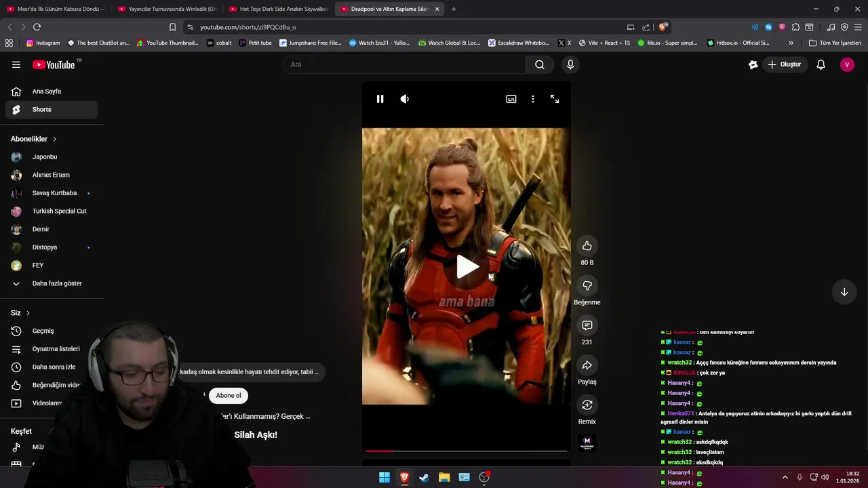Open the three-dot more options menu
Viewport: 868px width, 488px height.
pyautogui.click(x=533, y=99)
